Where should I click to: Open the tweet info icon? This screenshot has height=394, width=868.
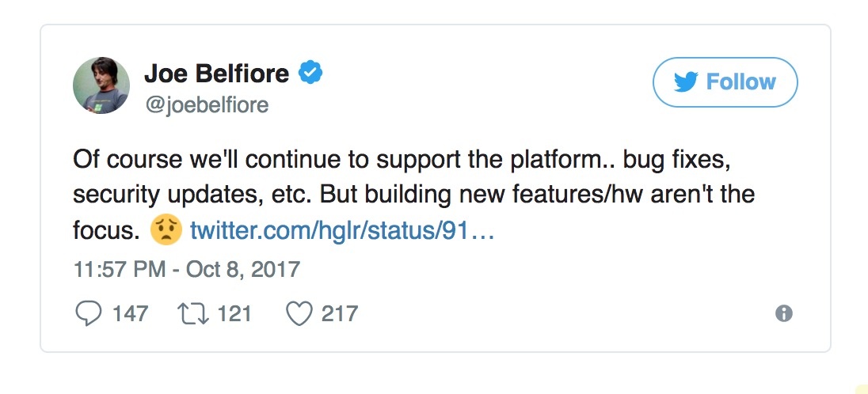(784, 314)
